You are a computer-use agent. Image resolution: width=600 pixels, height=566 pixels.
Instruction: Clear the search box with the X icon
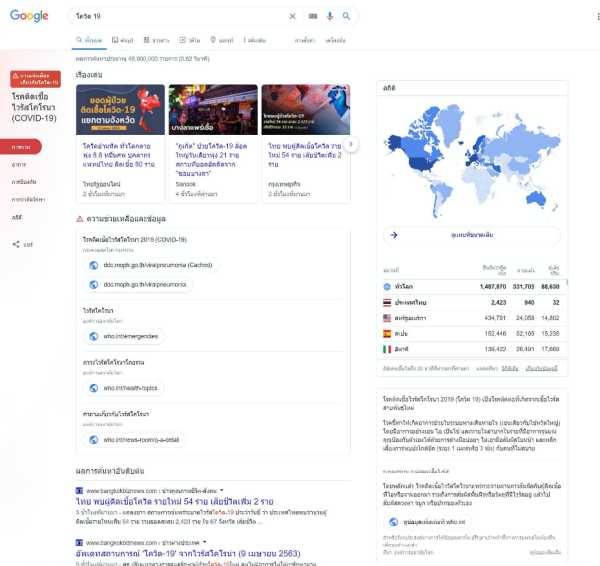pyautogui.click(x=292, y=17)
